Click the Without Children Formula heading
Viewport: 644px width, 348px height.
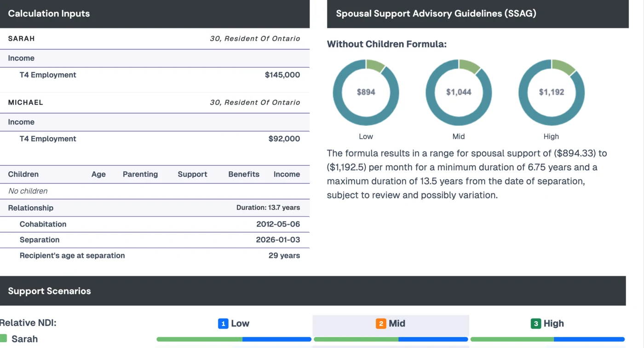click(x=387, y=45)
